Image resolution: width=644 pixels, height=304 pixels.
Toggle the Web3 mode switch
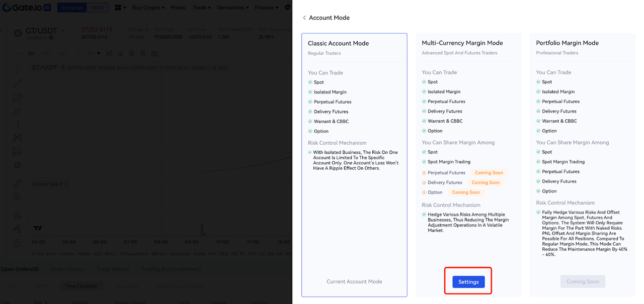[x=97, y=8]
